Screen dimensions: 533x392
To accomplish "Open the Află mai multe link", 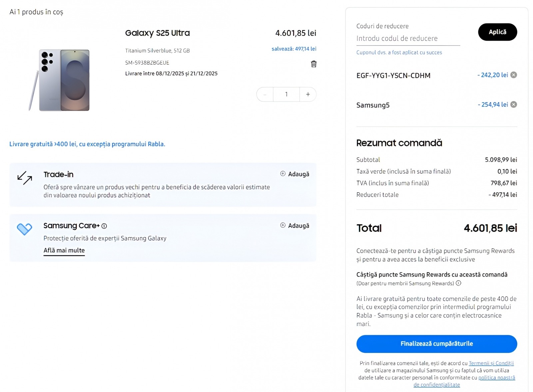I will 64,250.
